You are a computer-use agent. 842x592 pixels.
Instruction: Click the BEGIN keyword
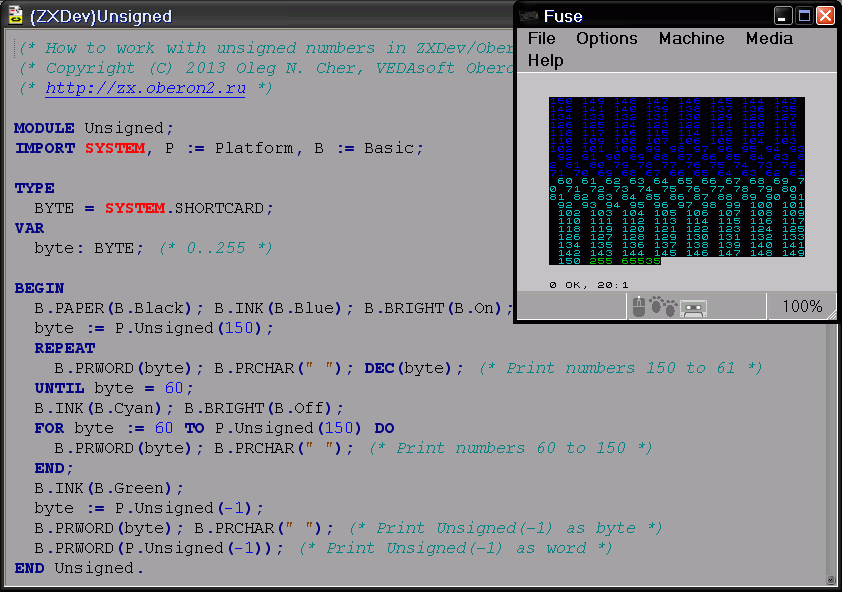click(x=39, y=288)
